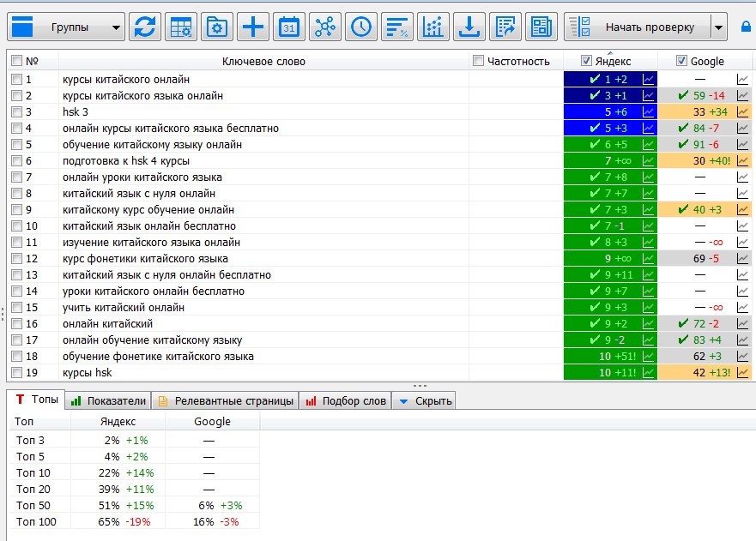
Task: Click the dark blue Yandex cell '3 +1'
Action: [x=610, y=95]
